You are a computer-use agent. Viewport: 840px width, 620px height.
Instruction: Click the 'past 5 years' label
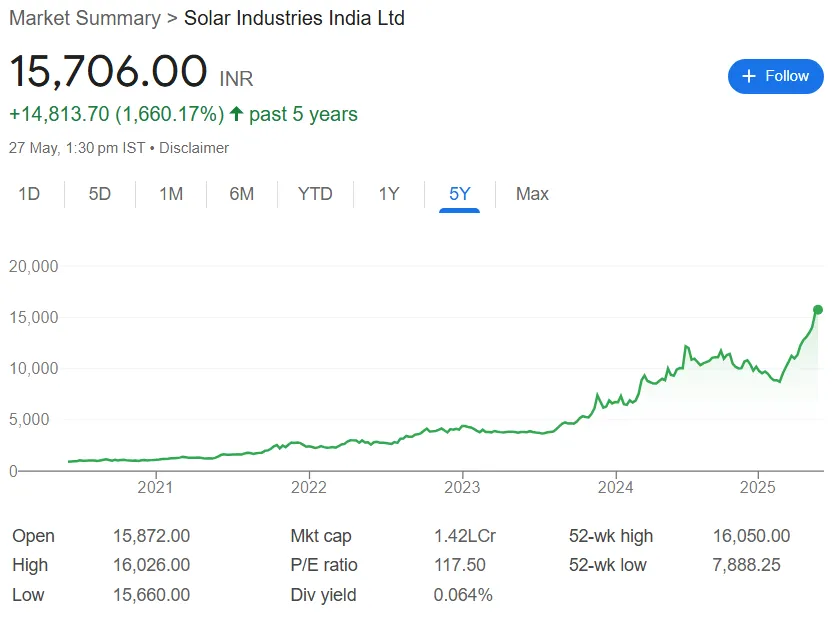pos(303,114)
